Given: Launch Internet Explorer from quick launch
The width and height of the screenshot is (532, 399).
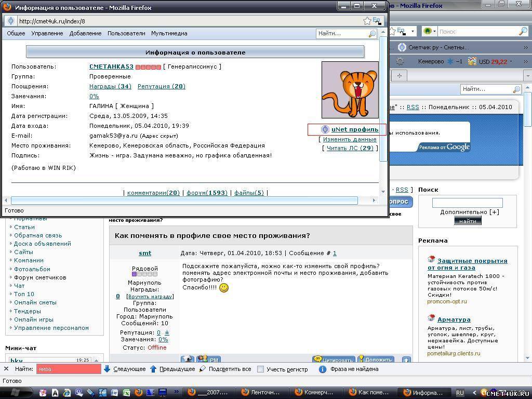Looking at the screenshot, I should [x=67, y=393].
